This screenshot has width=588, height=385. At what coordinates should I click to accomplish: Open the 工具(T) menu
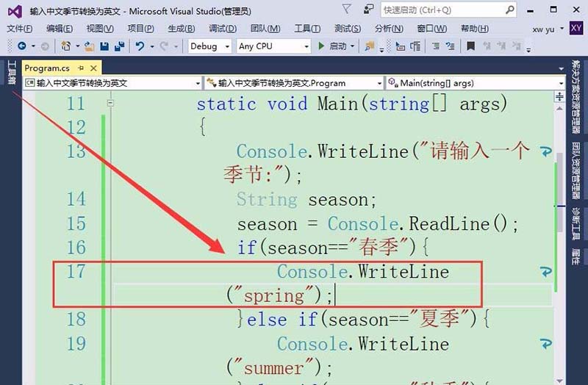pos(307,29)
